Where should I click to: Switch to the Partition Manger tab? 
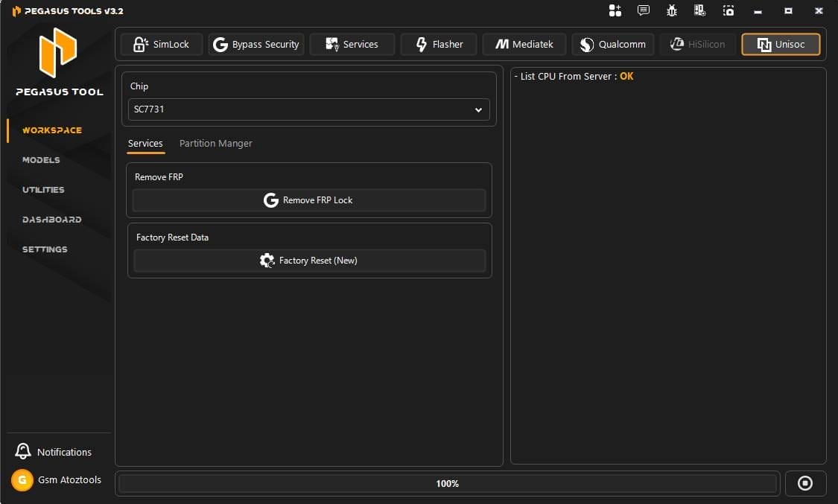(x=215, y=143)
